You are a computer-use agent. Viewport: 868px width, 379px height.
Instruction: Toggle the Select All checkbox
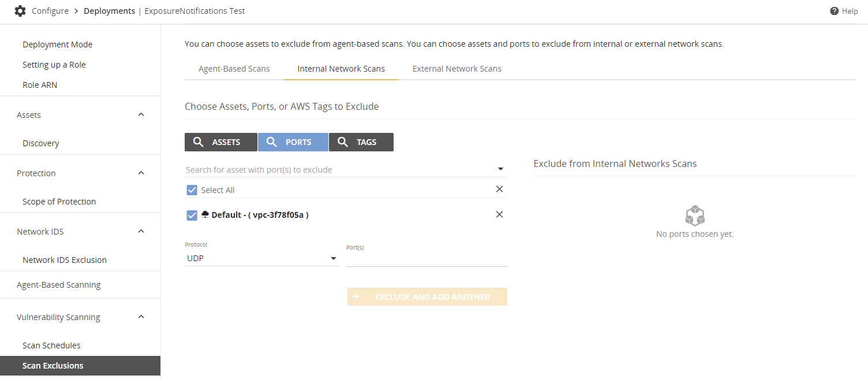click(x=192, y=190)
